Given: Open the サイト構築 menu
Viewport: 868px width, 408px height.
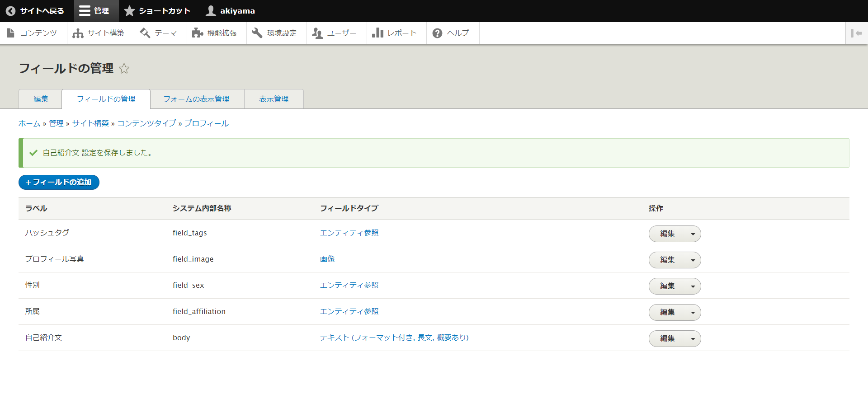Looking at the screenshot, I should 99,33.
